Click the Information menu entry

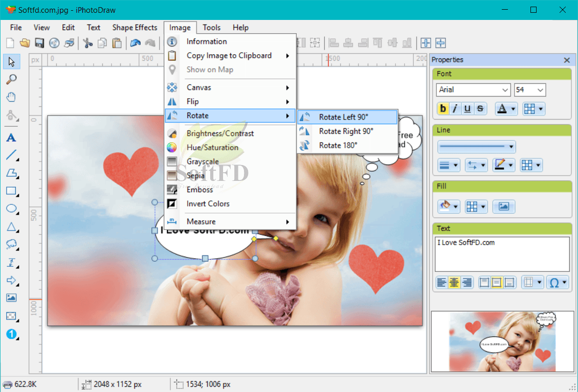(230, 41)
